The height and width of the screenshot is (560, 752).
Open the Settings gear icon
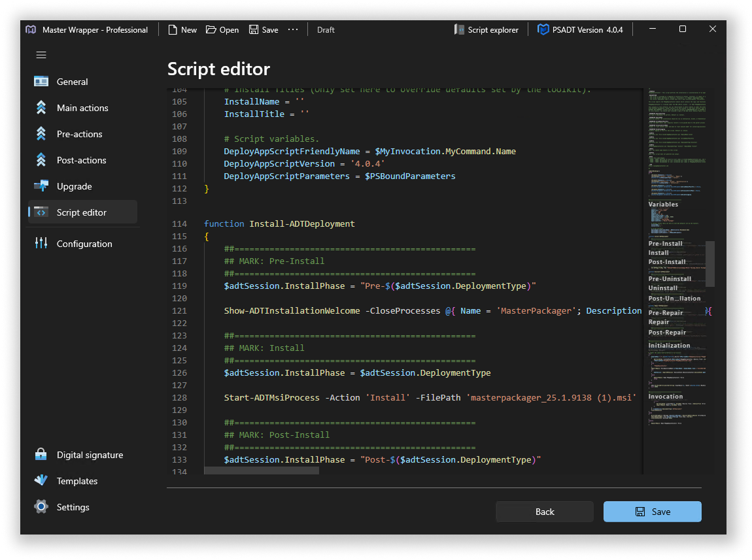(41, 507)
